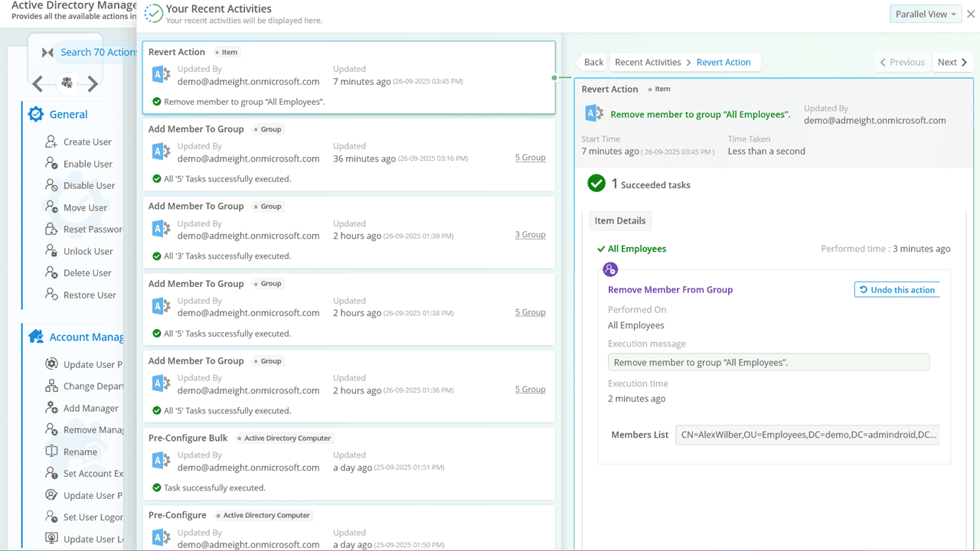Select the Pre-Configure Bulk activity card
This screenshot has height=551, width=980.
[348, 462]
